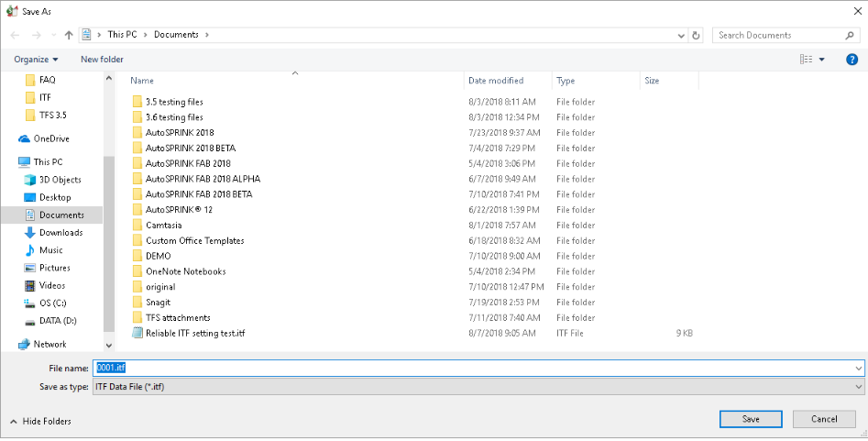
Task: Open the Help question mark icon
Action: pyautogui.click(x=852, y=60)
